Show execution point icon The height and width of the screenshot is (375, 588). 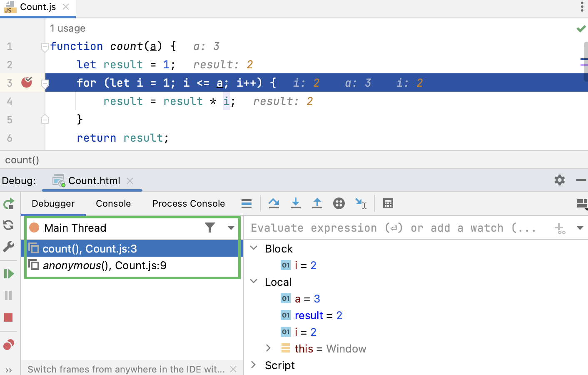[247, 203]
